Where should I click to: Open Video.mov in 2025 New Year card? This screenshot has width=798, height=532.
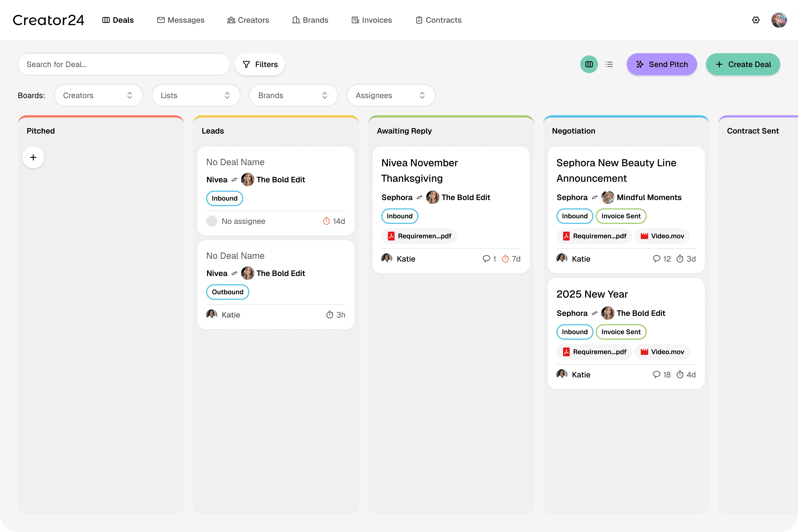662,352
